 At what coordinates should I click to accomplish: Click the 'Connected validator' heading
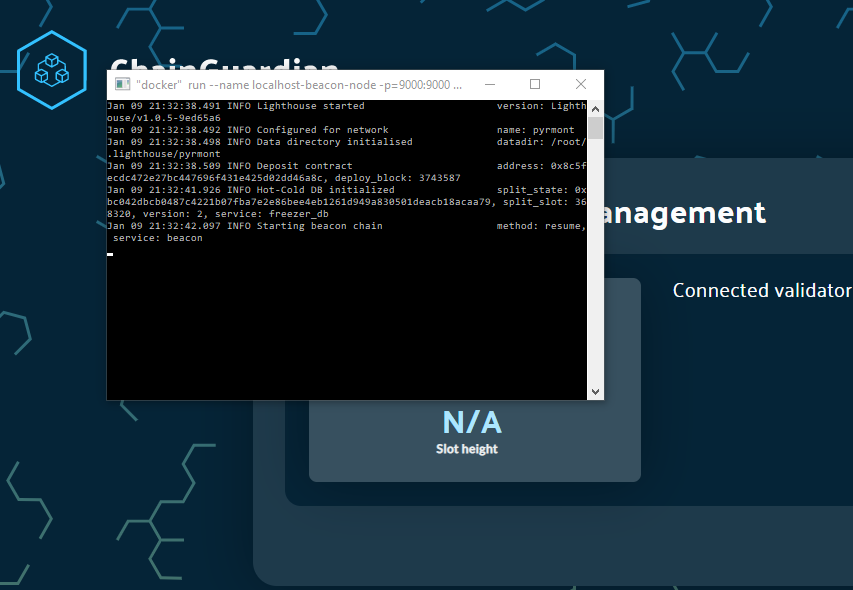(x=762, y=290)
